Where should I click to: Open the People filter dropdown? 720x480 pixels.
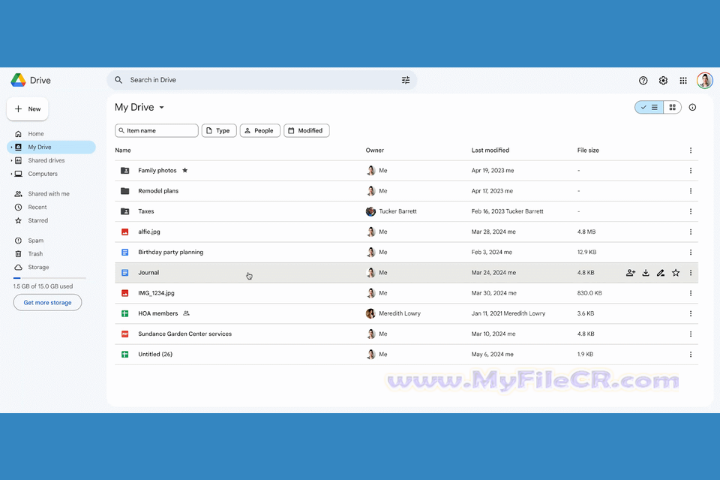(x=260, y=130)
